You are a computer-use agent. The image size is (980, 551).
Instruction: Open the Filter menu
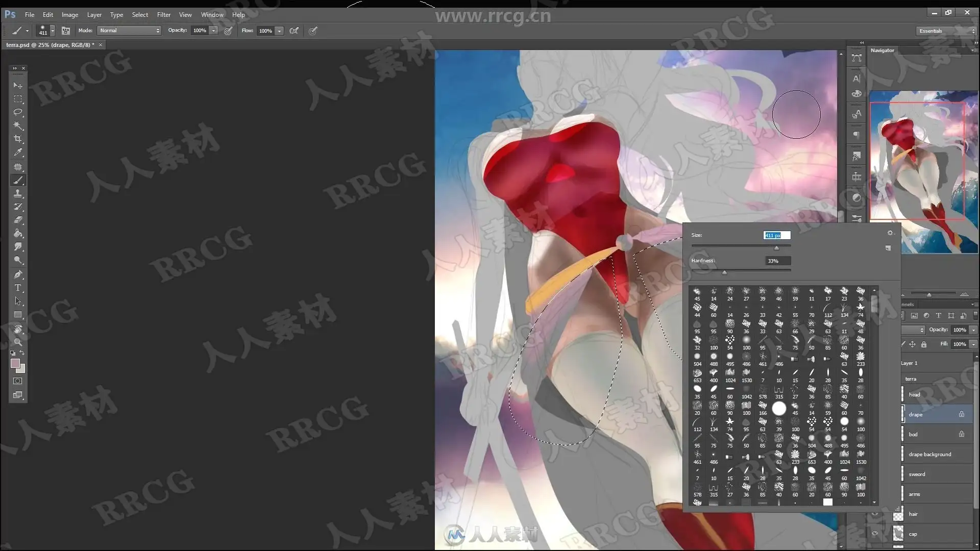pos(163,15)
